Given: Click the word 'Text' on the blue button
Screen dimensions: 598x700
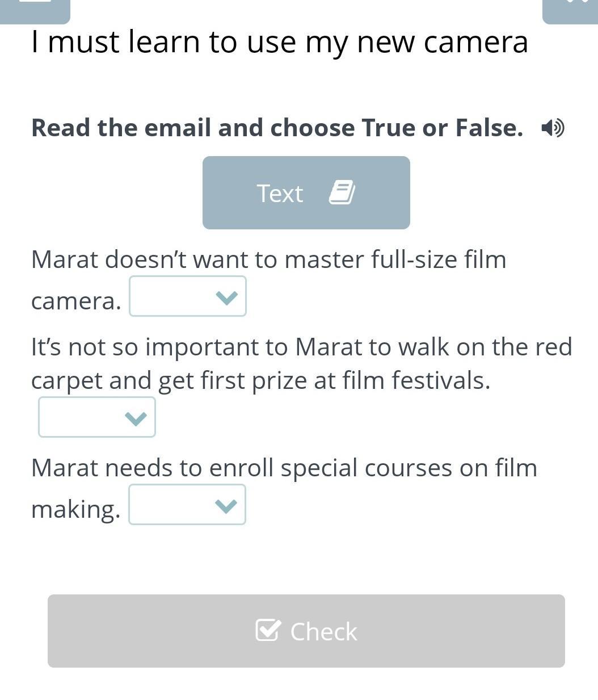Looking at the screenshot, I should pyautogui.click(x=280, y=194).
